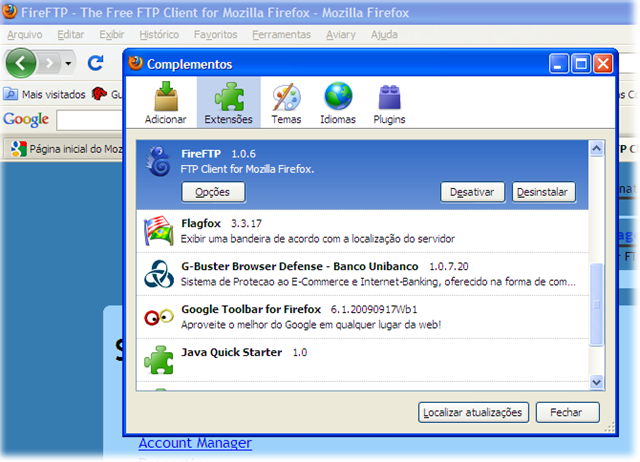The image size is (640, 462).
Task: Open the Aviary menu
Action: (340, 35)
